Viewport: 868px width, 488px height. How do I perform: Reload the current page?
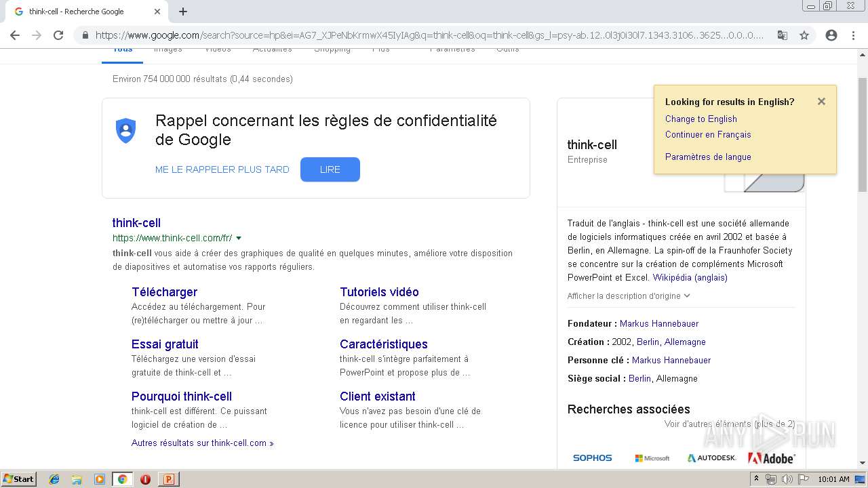58,35
